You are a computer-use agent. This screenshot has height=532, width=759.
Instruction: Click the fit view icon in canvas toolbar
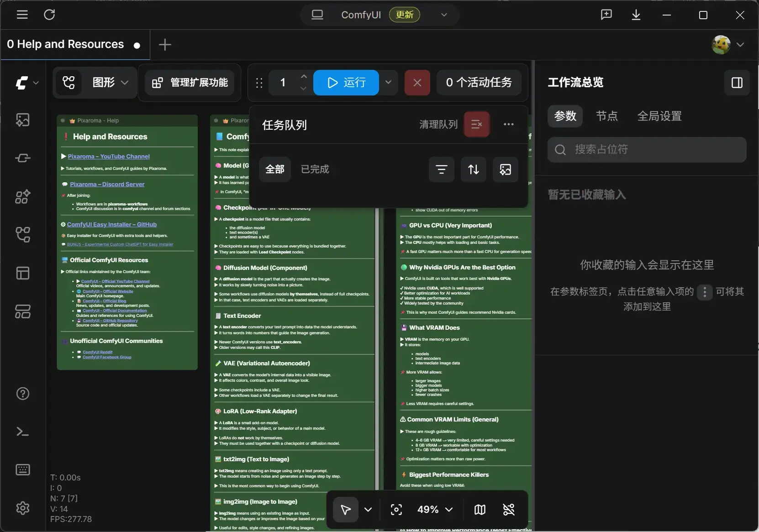click(x=396, y=510)
